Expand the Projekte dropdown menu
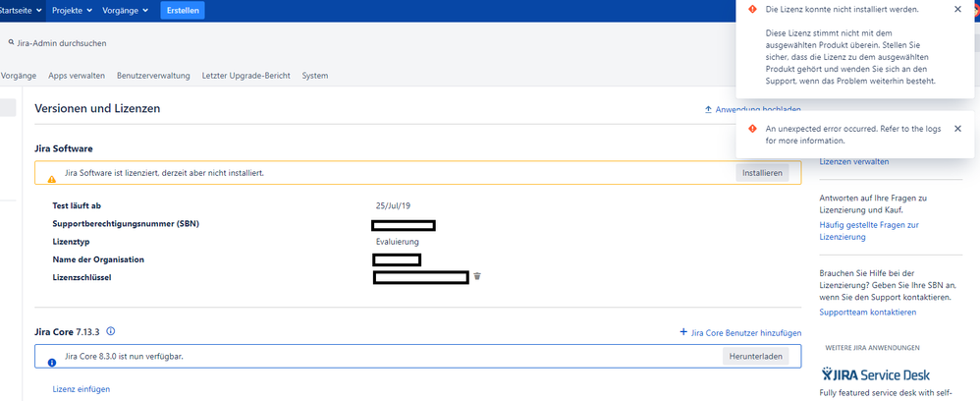Screen dimensions: 980x401 tap(72, 11)
